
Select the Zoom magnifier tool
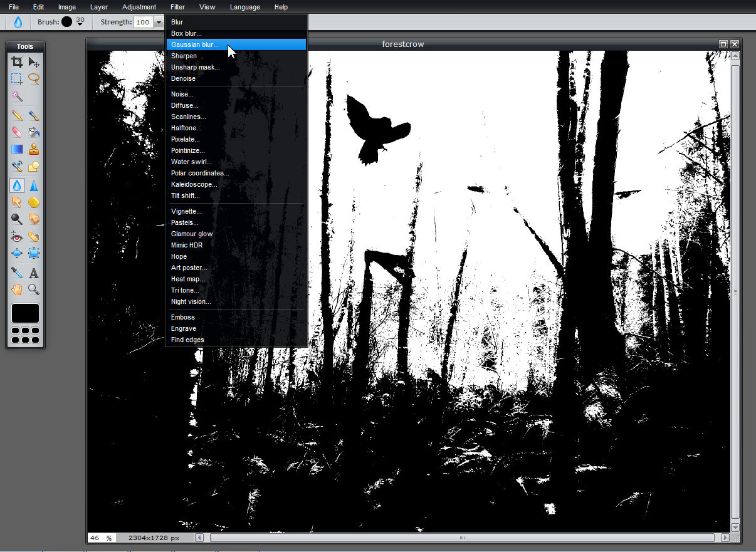click(34, 289)
